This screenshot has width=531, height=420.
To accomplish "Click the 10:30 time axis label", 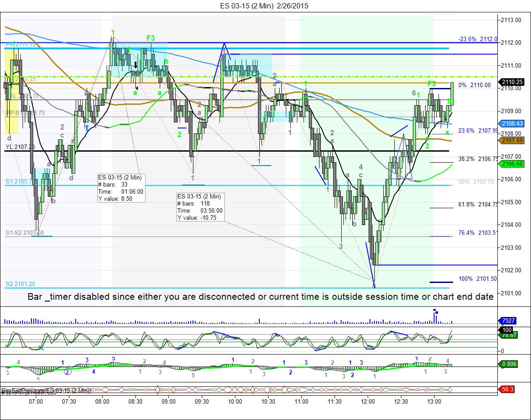I will (x=268, y=401).
